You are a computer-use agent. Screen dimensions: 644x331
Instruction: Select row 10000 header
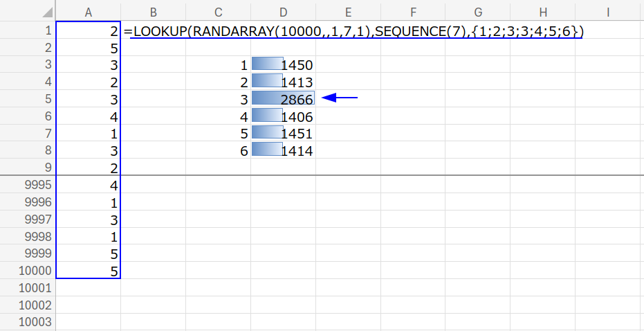pyautogui.click(x=28, y=271)
